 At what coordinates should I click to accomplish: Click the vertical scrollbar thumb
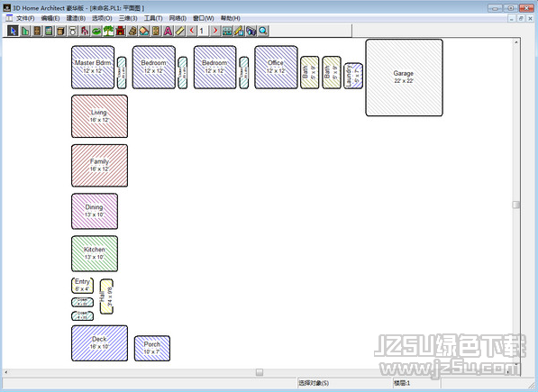516,205
